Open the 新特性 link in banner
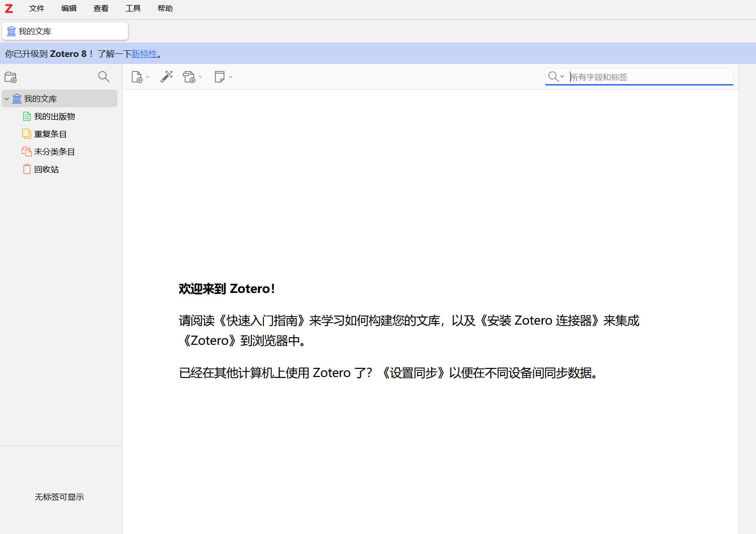Screen dimensions: 756x534 point(145,54)
